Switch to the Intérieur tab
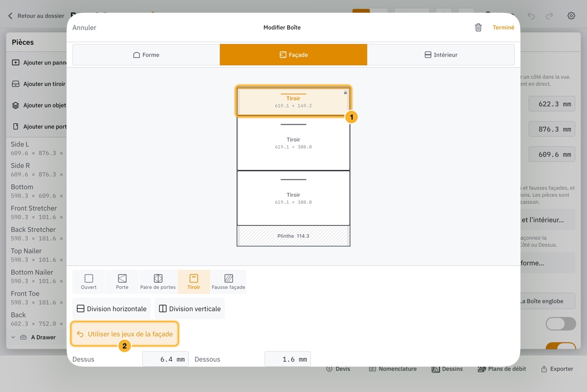587x392 pixels. coord(440,55)
